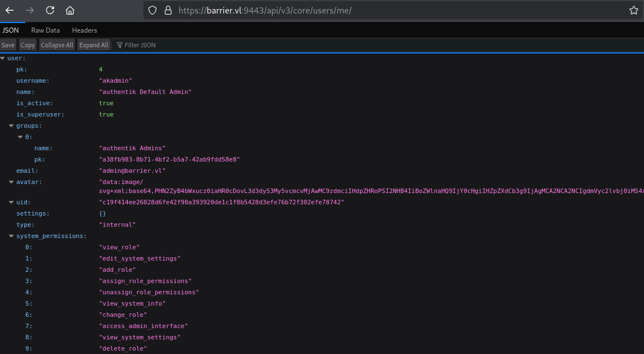
Task: Select the username value "akadmin"
Action: pos(115,81)
